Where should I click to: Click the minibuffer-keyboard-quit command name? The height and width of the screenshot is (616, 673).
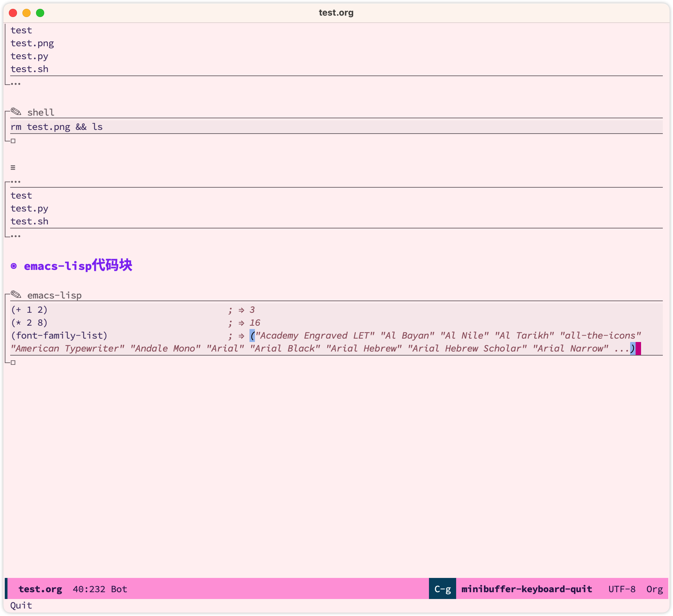527,589
